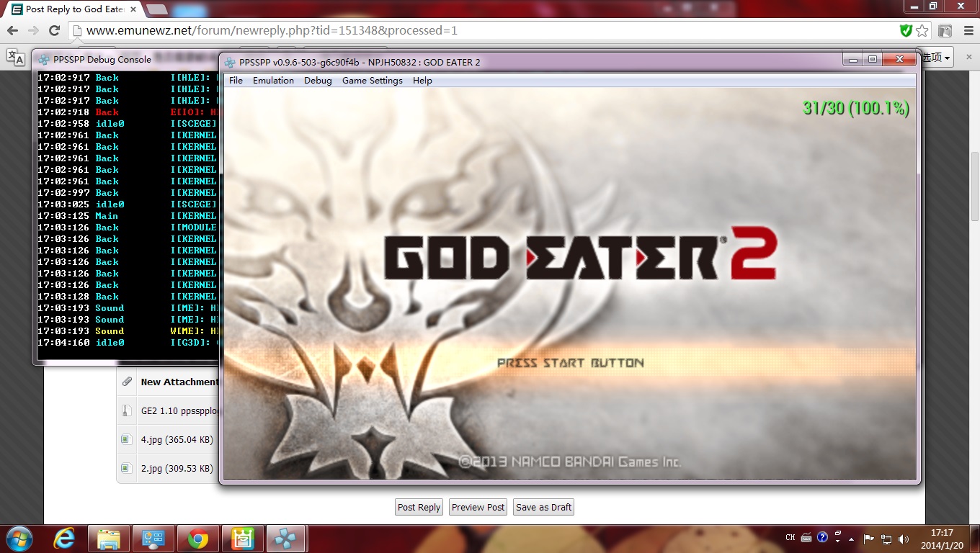Click the 'Main' log line at 17:03:125
The width and height of the screenshot is (980, 553).
[x=127, y=216]
